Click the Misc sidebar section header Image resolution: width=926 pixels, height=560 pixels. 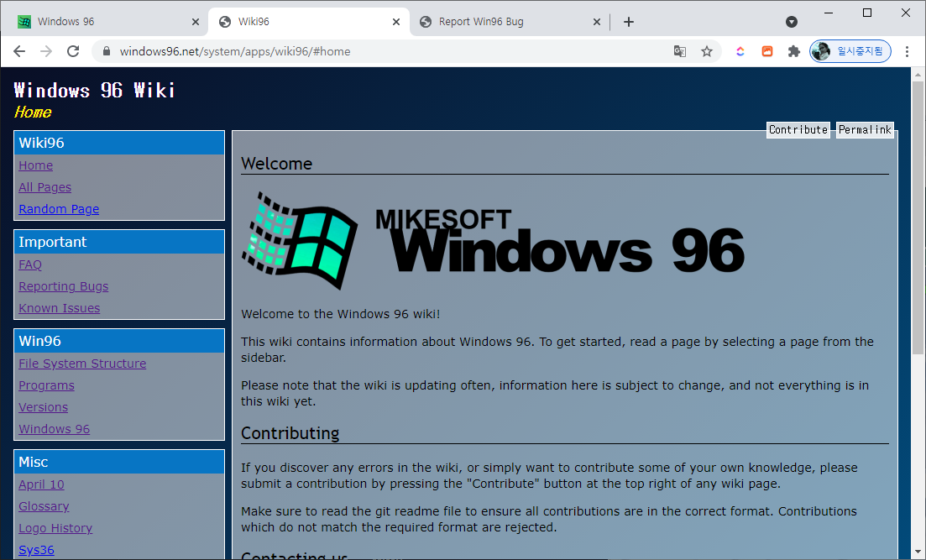click(x=119, y=463)
